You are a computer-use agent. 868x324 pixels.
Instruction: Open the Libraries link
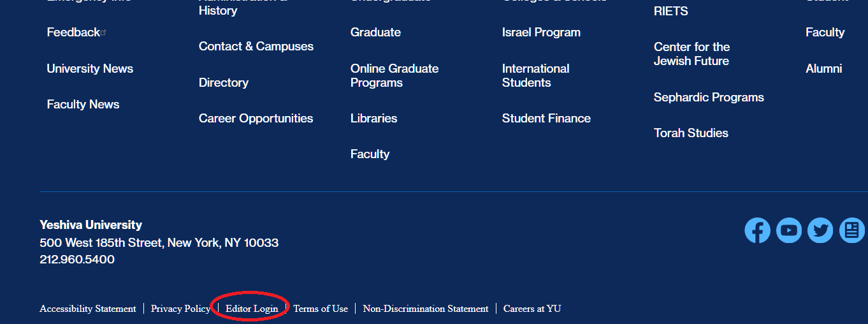pyautogui.click(x=373, y=119)
